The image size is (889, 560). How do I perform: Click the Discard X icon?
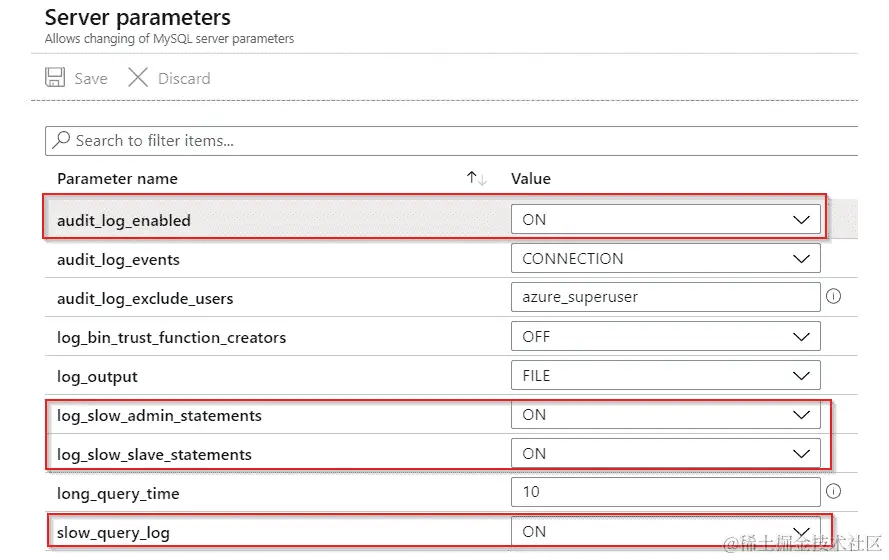138,78
